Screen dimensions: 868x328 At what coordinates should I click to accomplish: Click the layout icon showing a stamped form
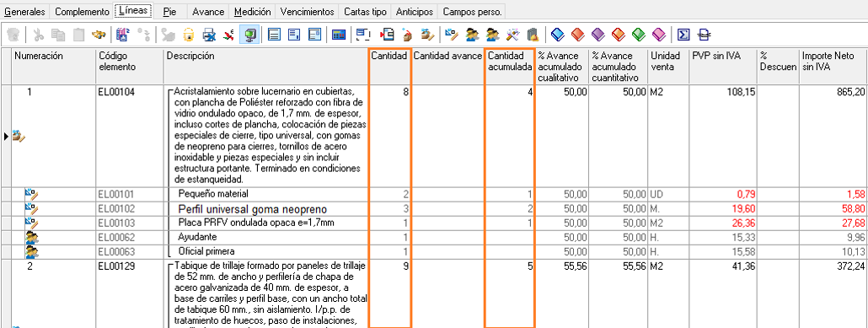[314, 35]
